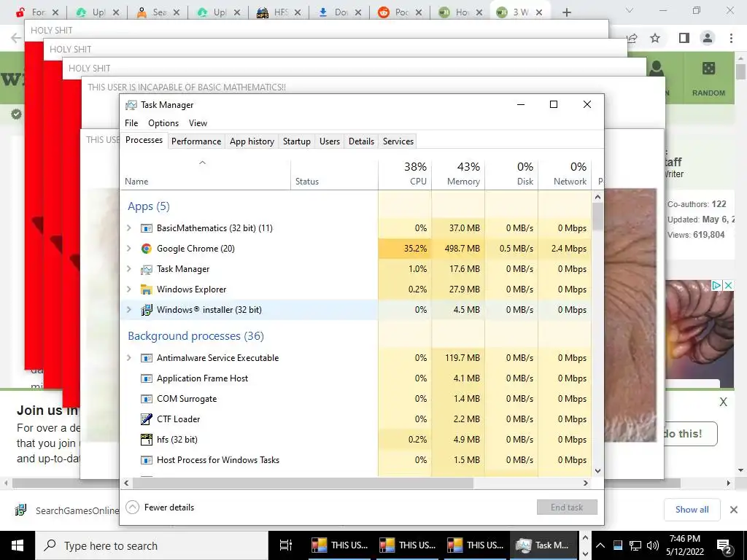Open Windows Start menu
747x560 pixels.
coord(18,545)
